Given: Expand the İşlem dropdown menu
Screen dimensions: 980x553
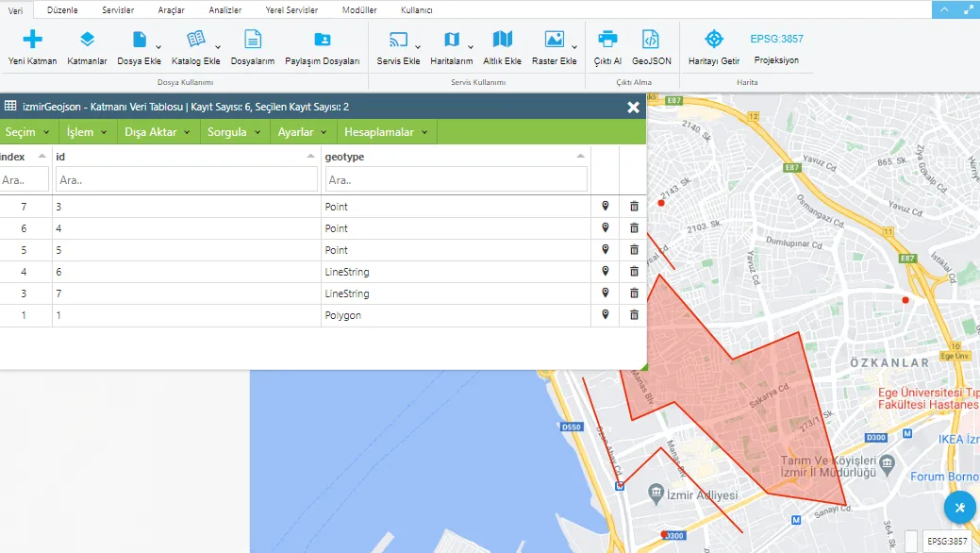Looking at the screenshot, I should 87,132.
